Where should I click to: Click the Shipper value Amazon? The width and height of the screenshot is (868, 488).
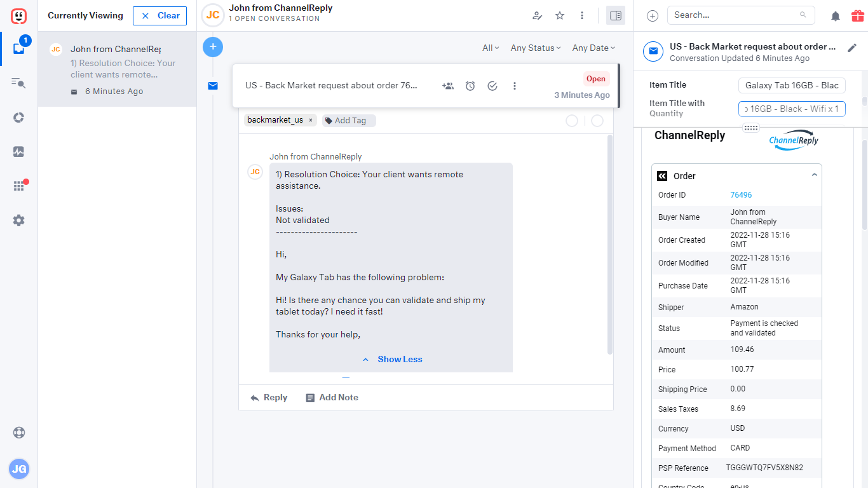coord(744,307)
